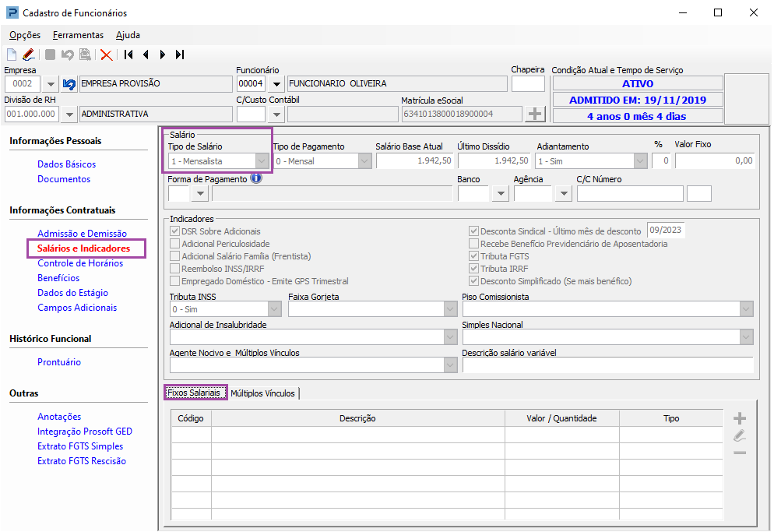The width and height of the screenshot is (774, 532).
Task: Click the red X delete icon
Action: 107,55
